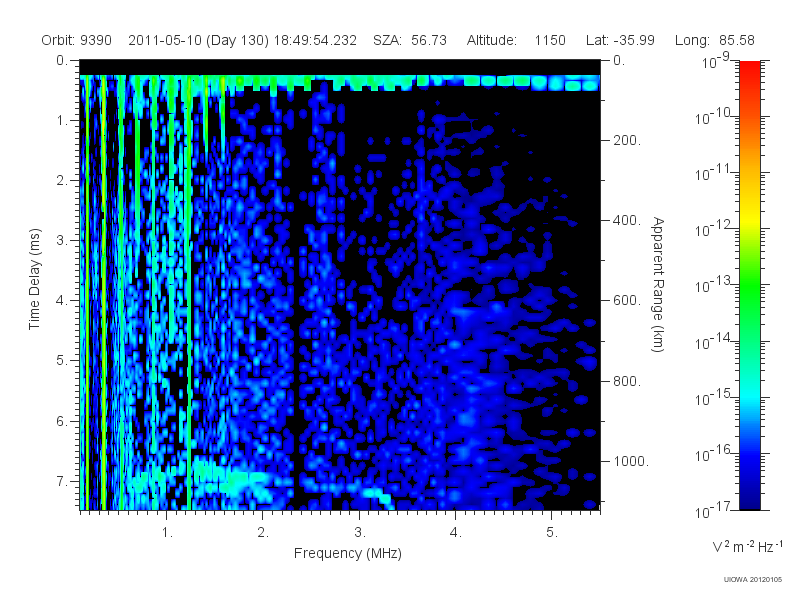Click the 'V² m⁻² Hz⁻¹' units label
800x600 pixels.
pyautogui.click(x=747, y=546)
